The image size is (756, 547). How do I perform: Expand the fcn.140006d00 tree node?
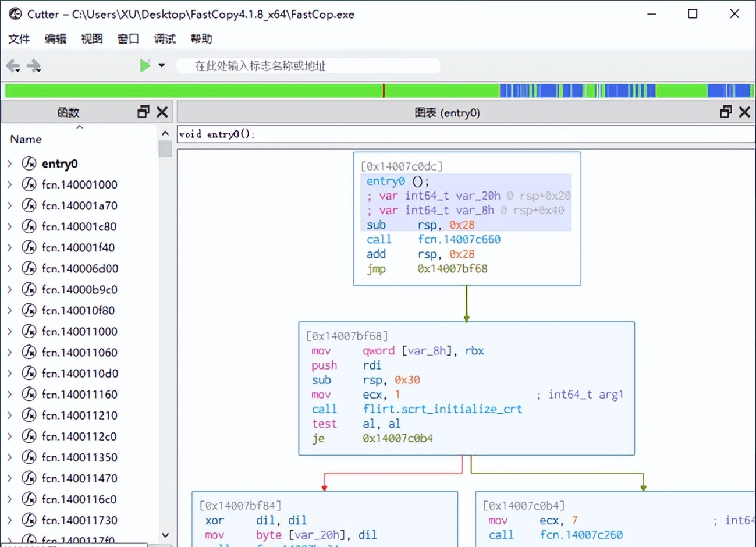click(x=10, y=268)
